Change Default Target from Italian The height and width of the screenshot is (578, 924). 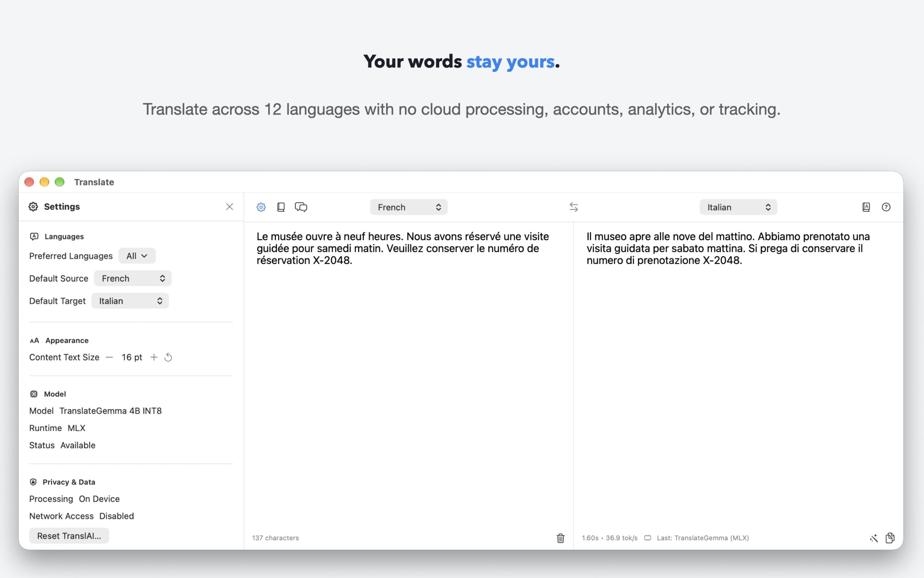130,301
